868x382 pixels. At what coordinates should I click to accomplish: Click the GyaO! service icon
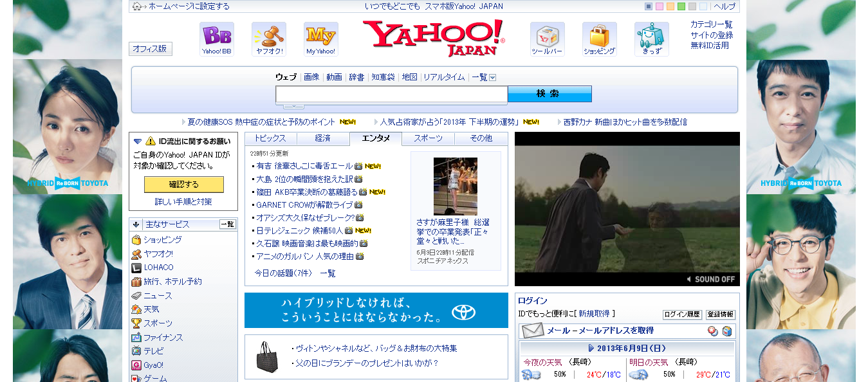(136, 365)
